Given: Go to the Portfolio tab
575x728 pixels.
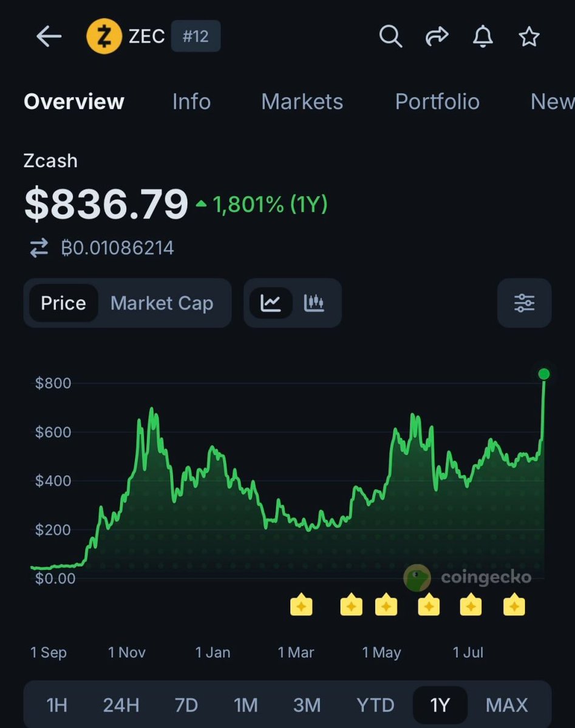Looking at the screenshot, I should (x=437, y=101).
